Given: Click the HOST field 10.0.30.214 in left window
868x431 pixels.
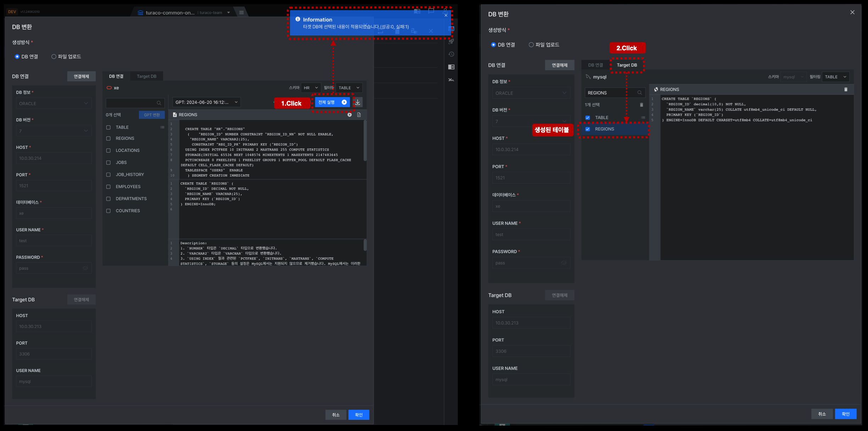Looking at the screenshot, I should point(54,158).
